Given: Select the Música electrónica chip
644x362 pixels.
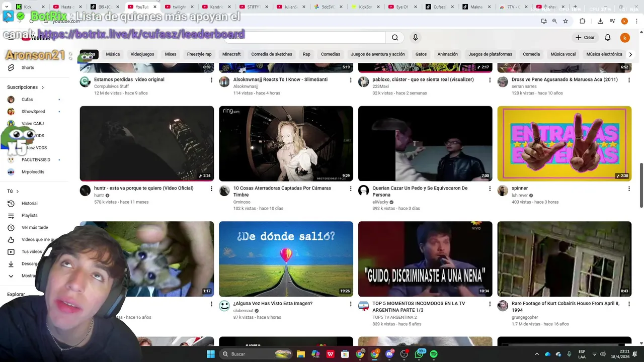Looking at the screenshot, I should click(x=604, y=54).
